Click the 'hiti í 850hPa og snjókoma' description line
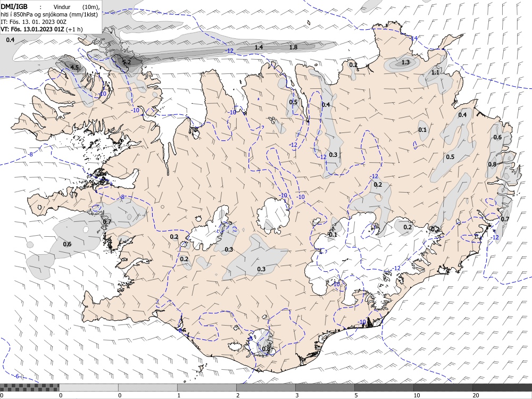This screenshot has height=399, width=532. (x=49, y=14)
